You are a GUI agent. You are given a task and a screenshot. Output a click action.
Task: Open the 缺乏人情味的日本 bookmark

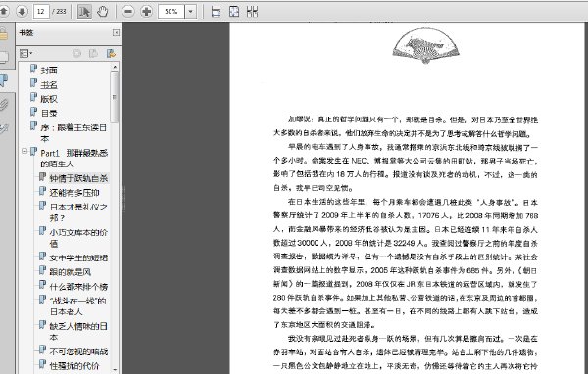coord(78,331)
